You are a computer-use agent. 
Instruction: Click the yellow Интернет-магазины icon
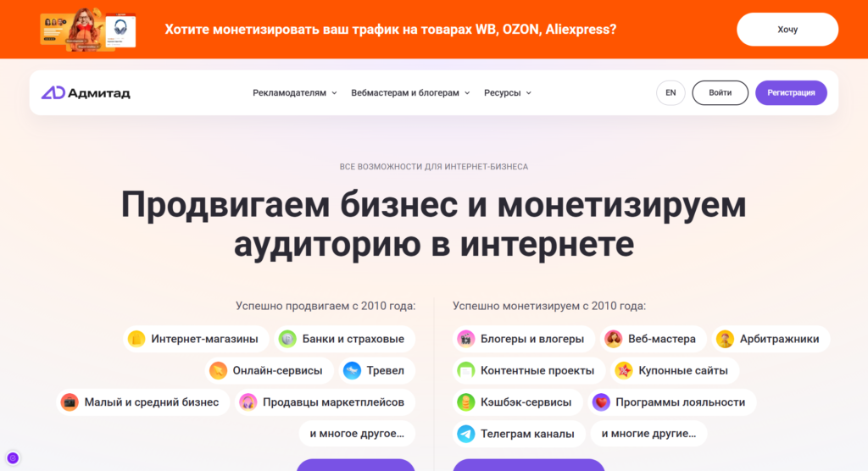point(136,339)
